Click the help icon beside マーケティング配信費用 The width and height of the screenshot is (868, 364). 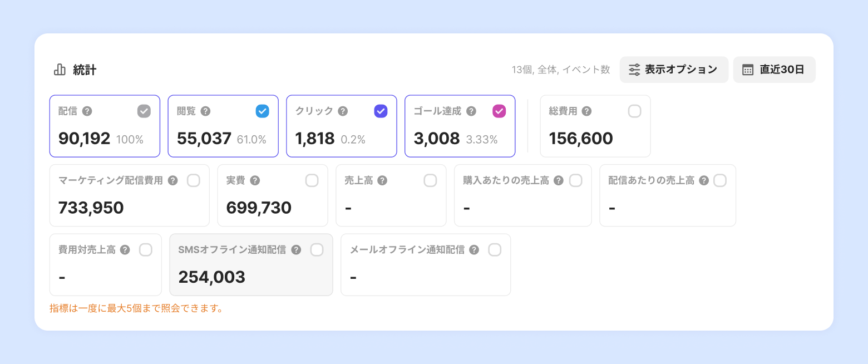point(173,181)
